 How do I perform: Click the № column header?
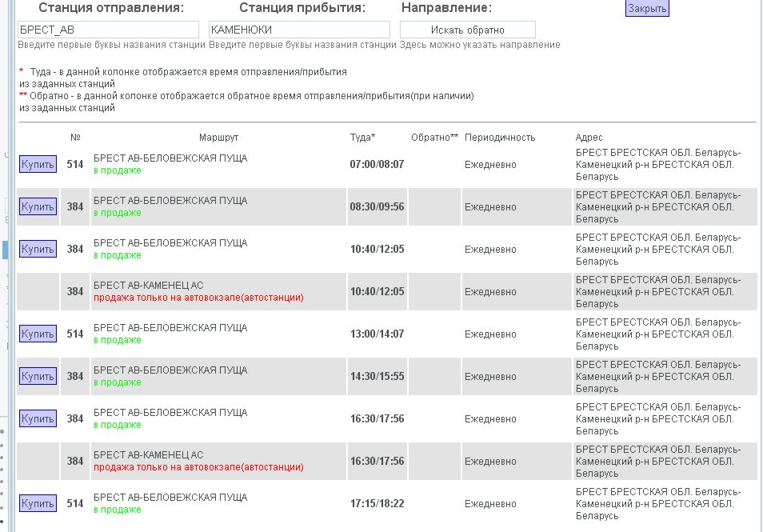click(x=75, y=138)
